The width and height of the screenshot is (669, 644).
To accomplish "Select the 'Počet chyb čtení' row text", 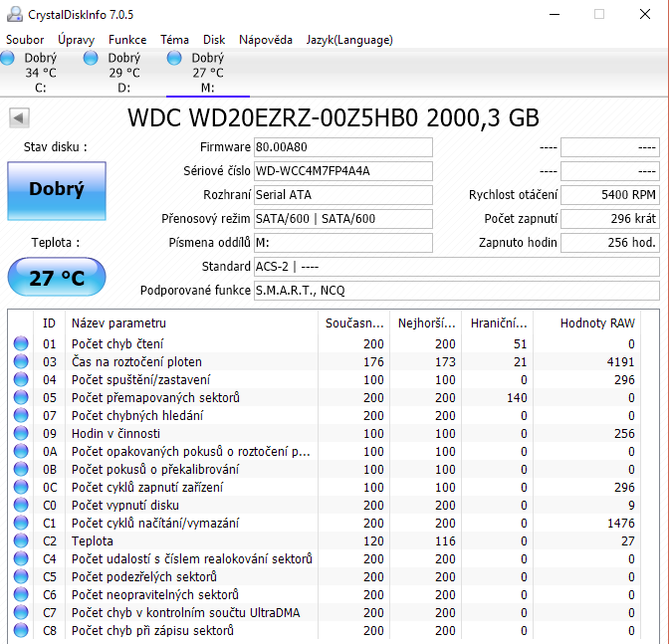I will (x=117, y=343).
